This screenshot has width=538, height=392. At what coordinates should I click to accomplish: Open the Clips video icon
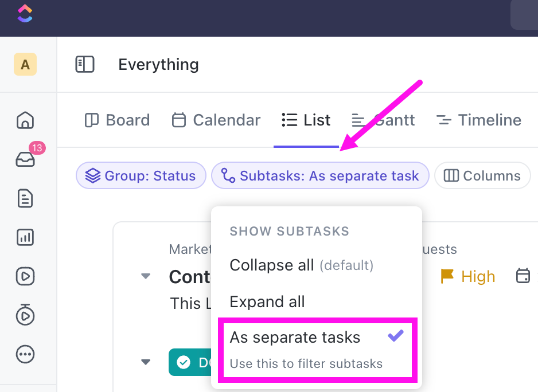click(x=25, y=276)
